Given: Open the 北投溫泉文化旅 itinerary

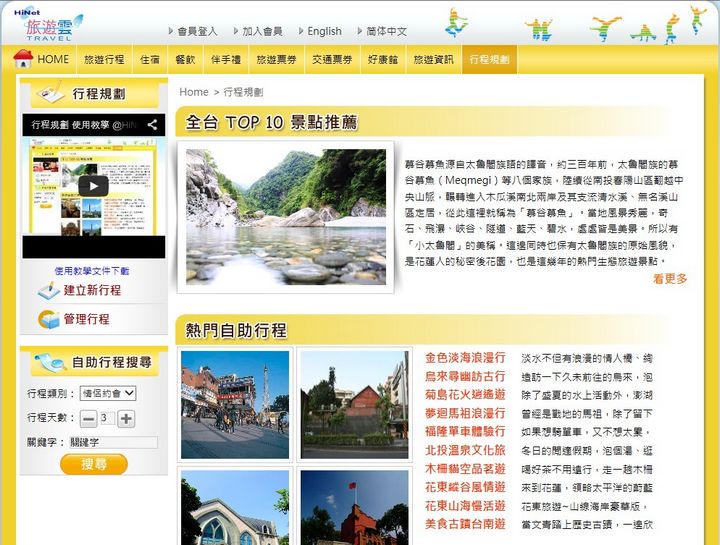Looking at the screenshot, I should click(465, 450).
